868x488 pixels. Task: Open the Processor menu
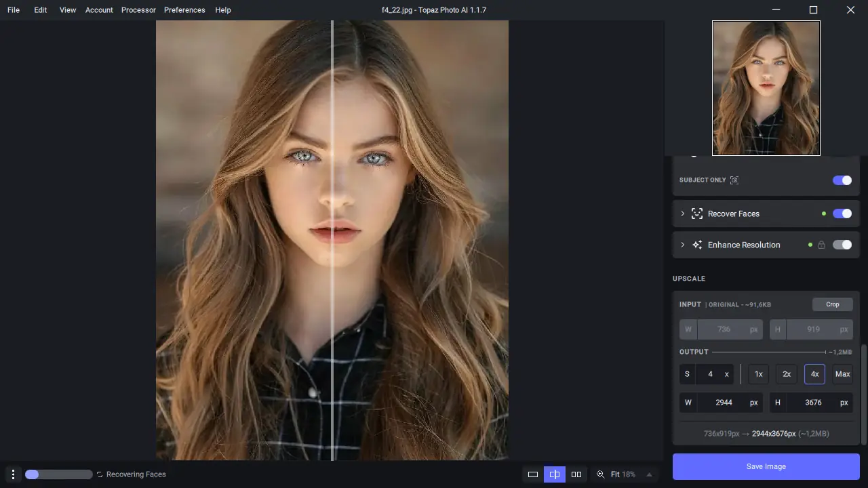(138, 10)
